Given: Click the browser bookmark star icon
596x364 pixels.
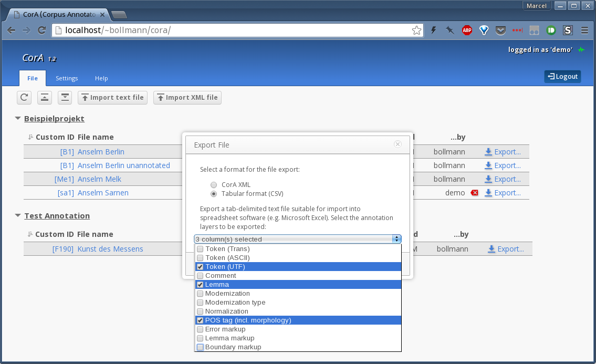Looking at the screenshot, I should (x=416, y=30).
